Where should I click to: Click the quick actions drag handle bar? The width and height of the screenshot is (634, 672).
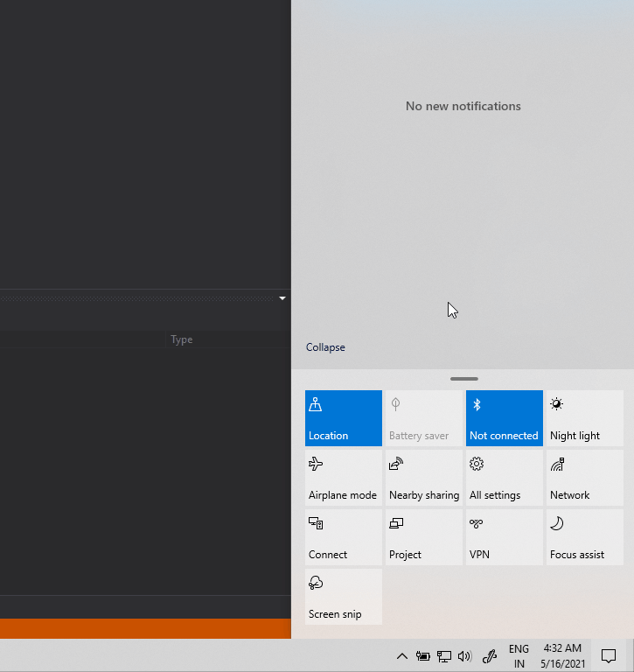pyautogui.click(x=463, y=379)
